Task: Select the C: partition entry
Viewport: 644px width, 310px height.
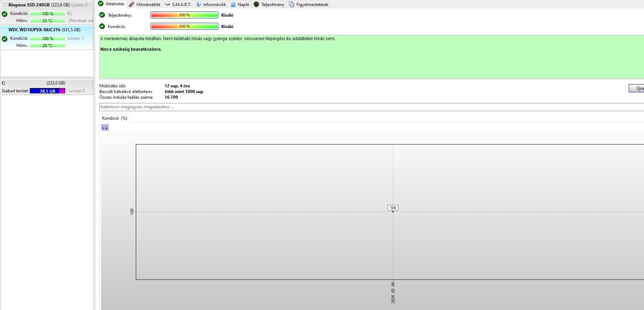Action: (47, 87)
